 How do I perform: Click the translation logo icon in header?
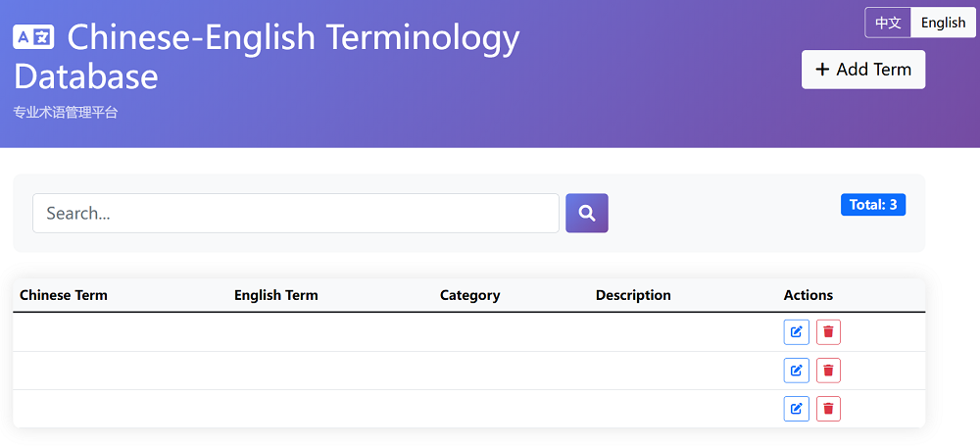tap(34, 37)
